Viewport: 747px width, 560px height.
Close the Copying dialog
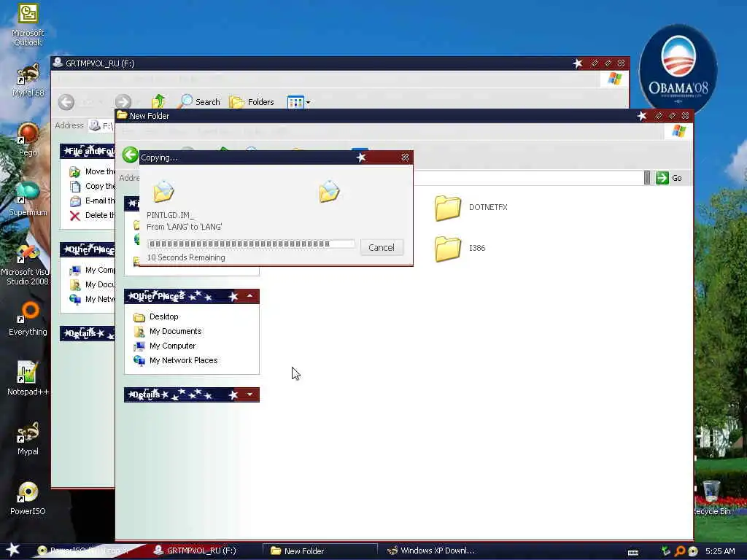[x=405, y=157]
